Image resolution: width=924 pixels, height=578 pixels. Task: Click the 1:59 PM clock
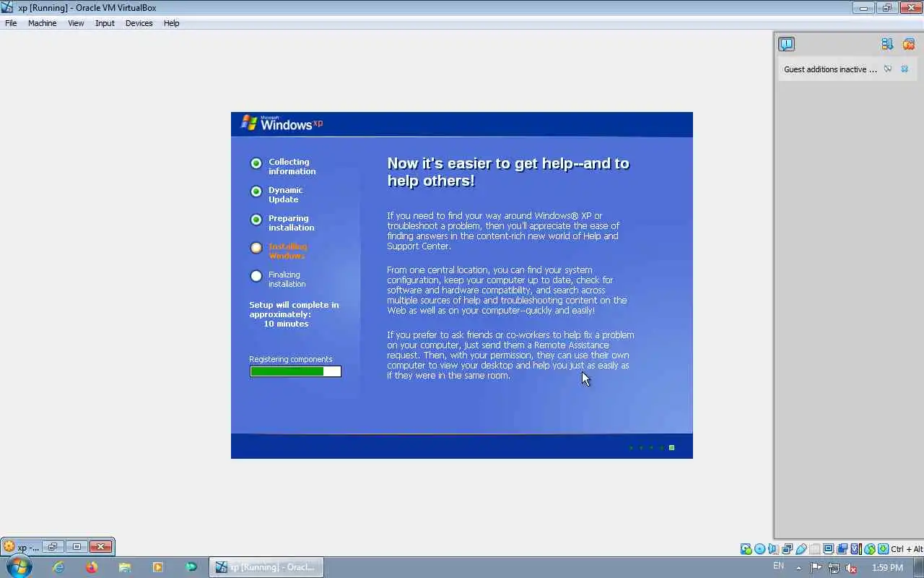(x=887, y=568)
